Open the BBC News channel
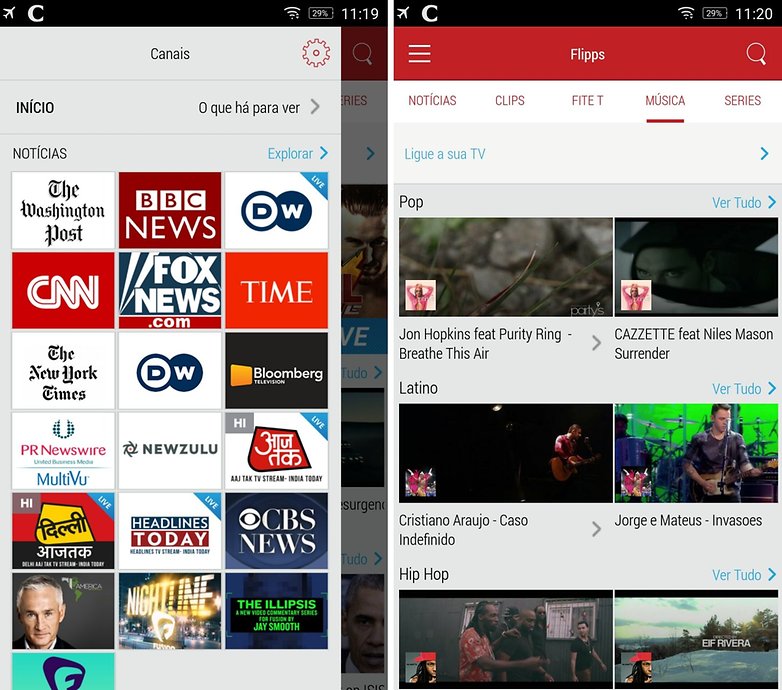Image resolution: width=782 pixels, height=690 pixels. (170, 210)
